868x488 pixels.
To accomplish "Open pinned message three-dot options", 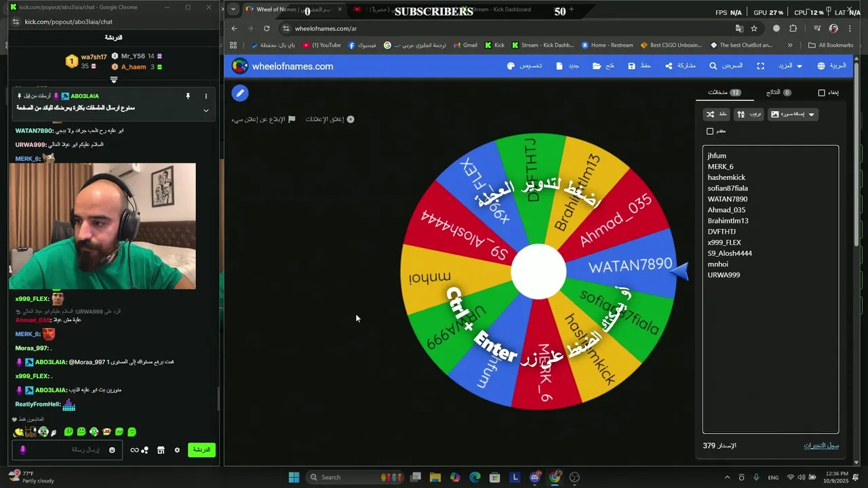I will click(x=206, y=96).
